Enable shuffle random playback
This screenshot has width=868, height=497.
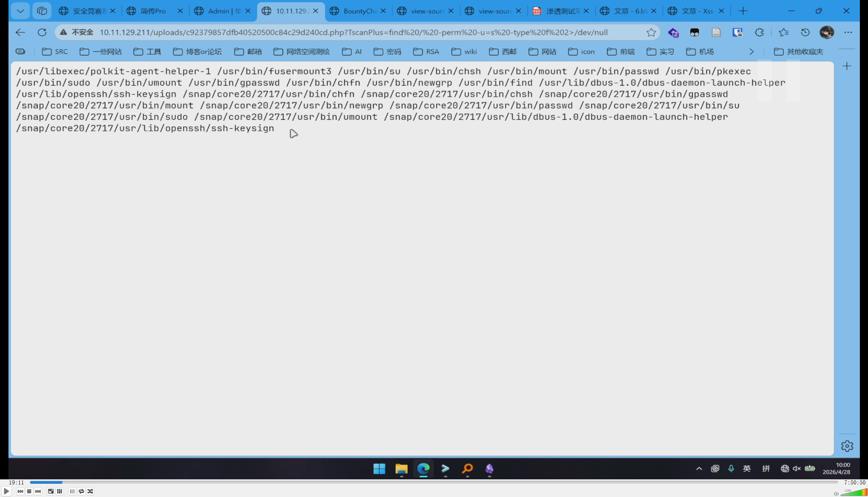pos(90,491)
